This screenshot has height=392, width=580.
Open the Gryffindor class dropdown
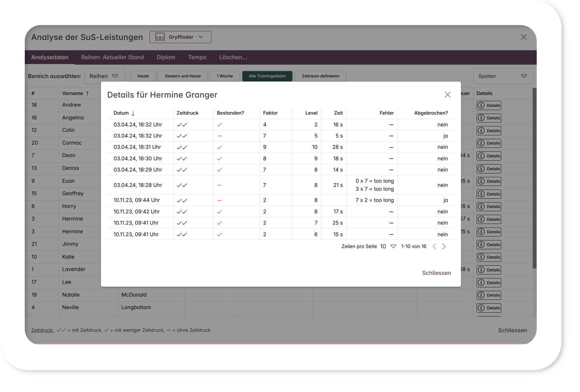click(x=180, y=37)
